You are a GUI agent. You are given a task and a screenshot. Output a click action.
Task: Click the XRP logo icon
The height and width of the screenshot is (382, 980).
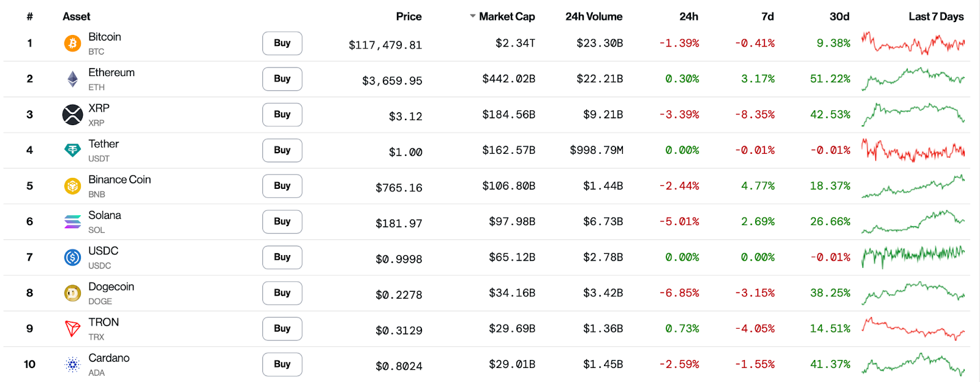pos(72,115)
